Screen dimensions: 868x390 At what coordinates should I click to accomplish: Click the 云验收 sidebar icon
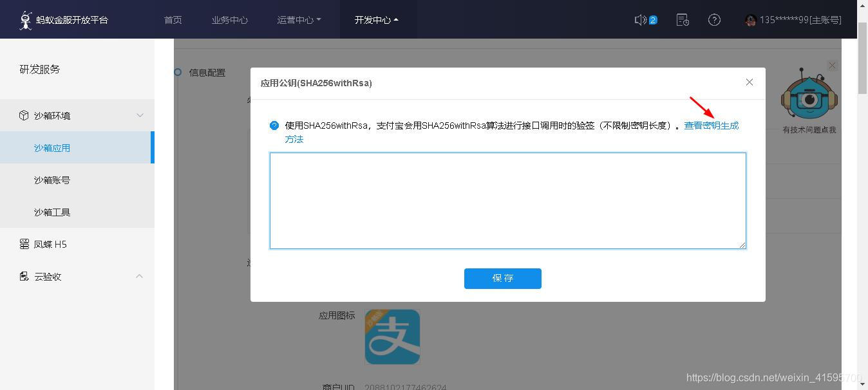[x=24, y=276]
